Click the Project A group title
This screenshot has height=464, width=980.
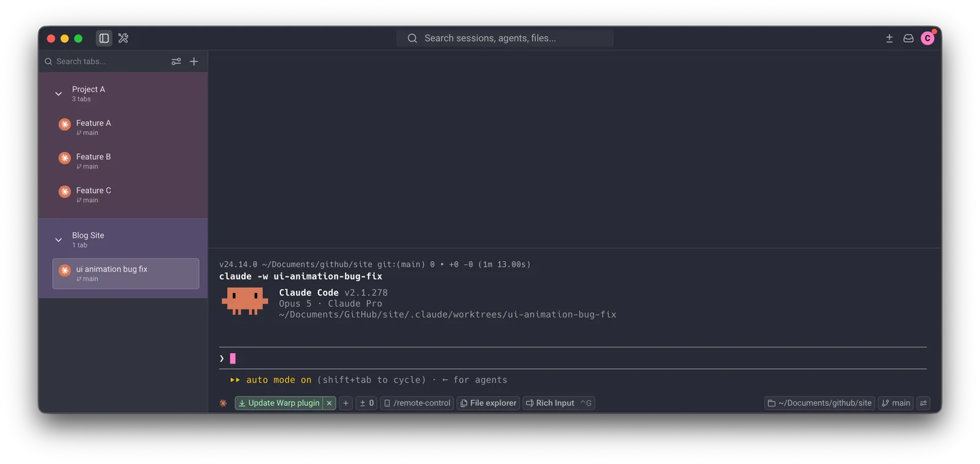coord(89,89)
